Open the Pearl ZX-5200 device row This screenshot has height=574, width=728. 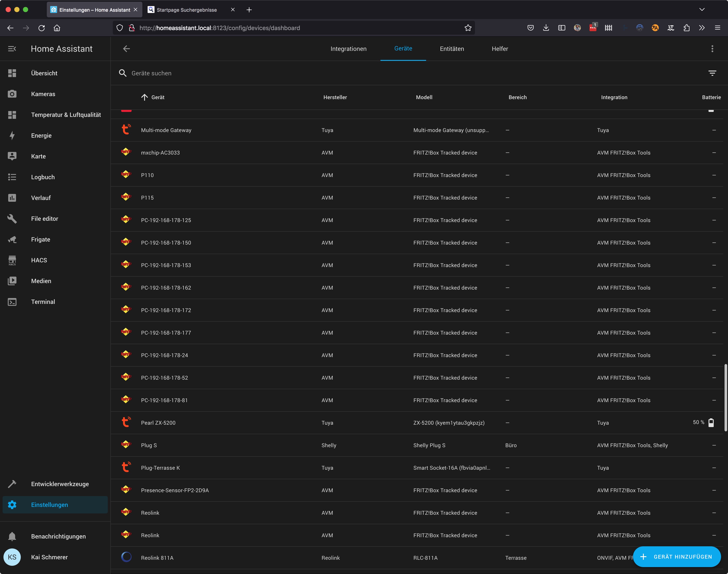(x=158, y=423)
